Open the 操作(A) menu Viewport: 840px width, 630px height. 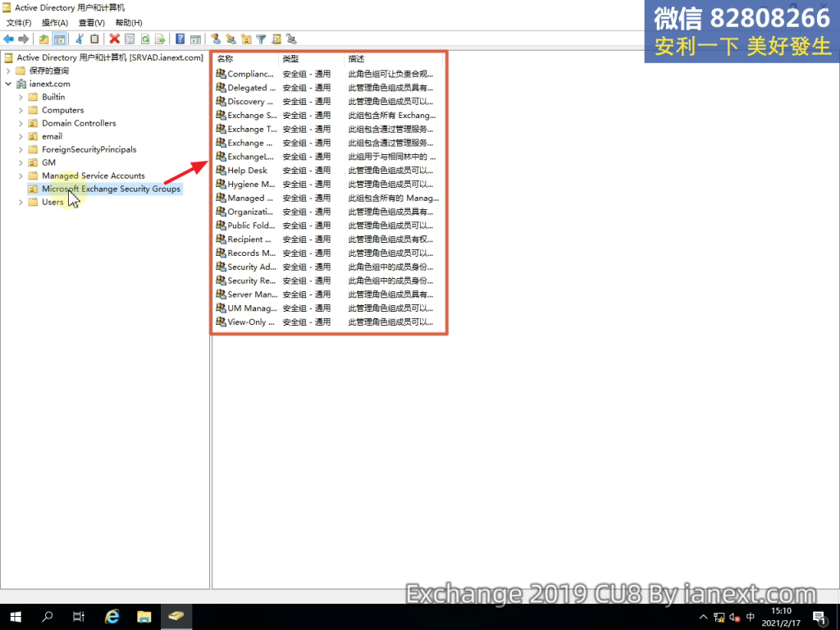55,23
